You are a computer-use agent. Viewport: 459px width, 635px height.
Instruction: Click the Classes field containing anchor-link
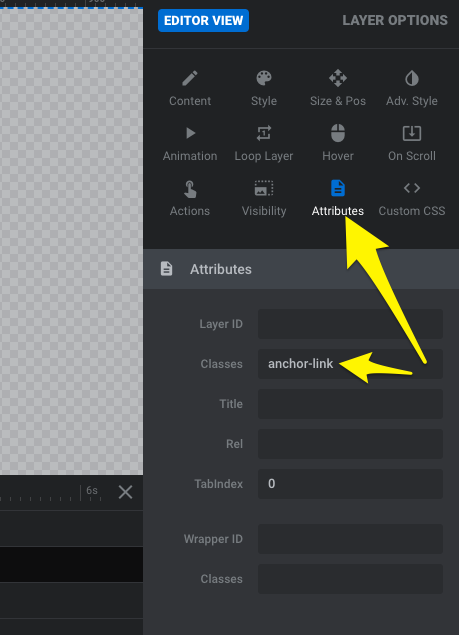[x=350, y=364]
